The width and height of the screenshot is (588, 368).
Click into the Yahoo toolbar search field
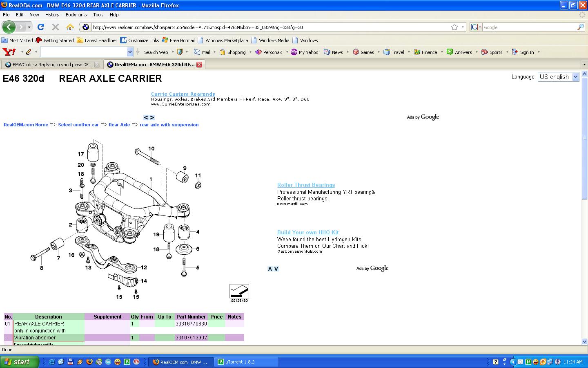84,52
